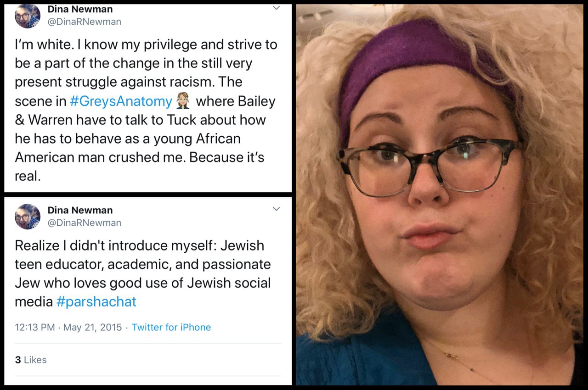Open the #parshachat hashtag
This screenshot has width=588, height=390.
[96, 301]
